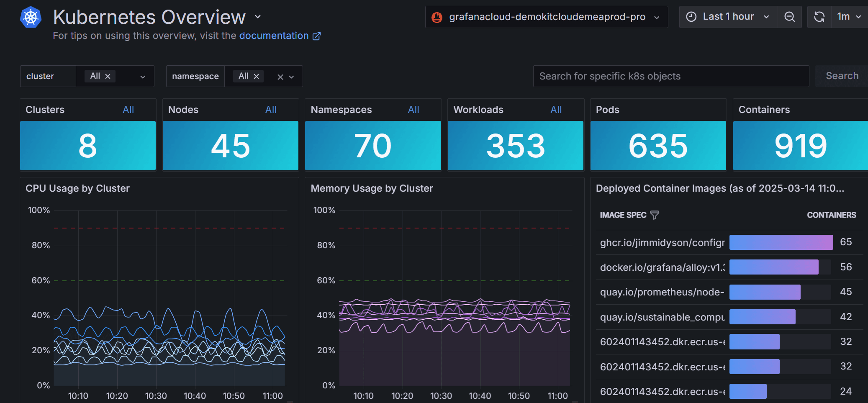The height and width of the screenshot is (403, 868).
Task: Open dashboard options via the title chevron
Action: (257, 17)
